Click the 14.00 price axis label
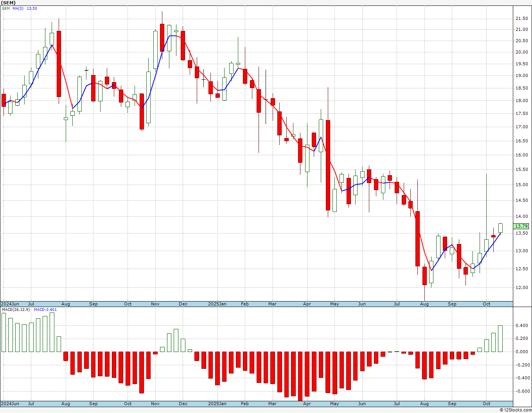This screenshot has height=413, width=532. 521,217
